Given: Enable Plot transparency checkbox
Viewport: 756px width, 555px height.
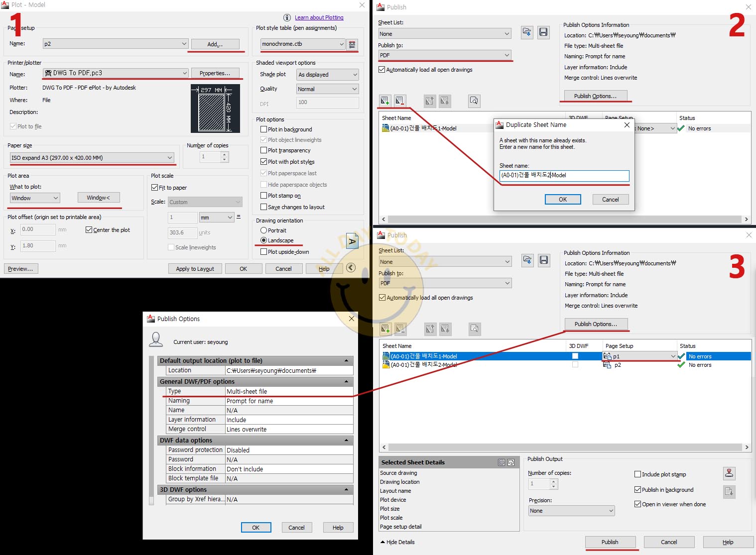Looking at the screenshot, I should point(264,150).
